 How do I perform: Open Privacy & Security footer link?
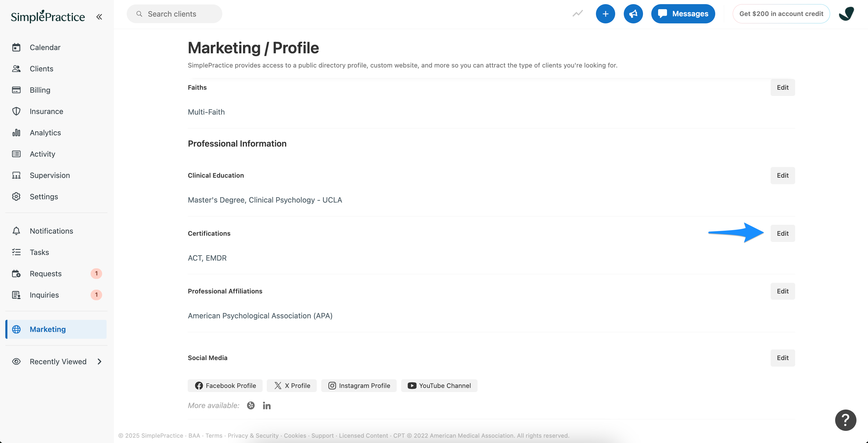[253, 436]
